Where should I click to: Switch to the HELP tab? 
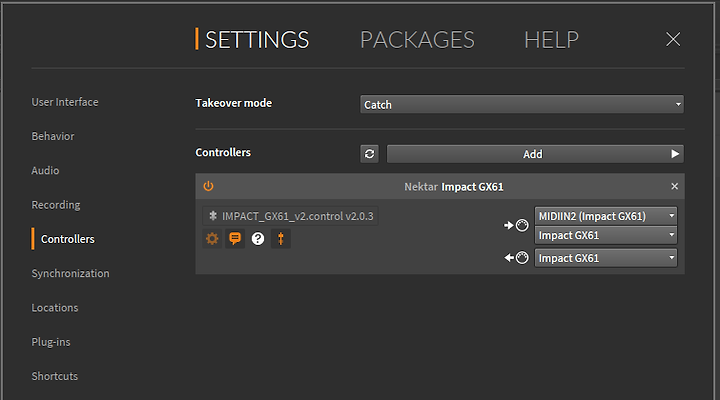(551, 39)
